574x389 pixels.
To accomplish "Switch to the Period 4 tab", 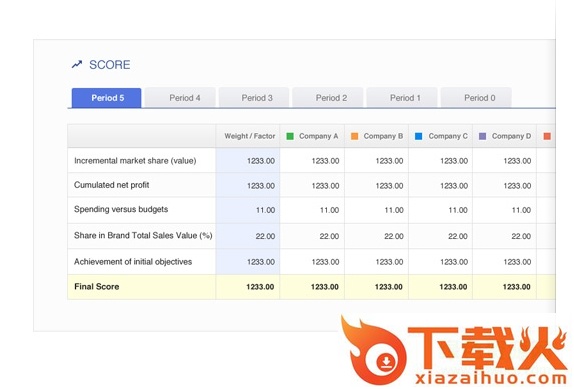I will pos(180,98).
